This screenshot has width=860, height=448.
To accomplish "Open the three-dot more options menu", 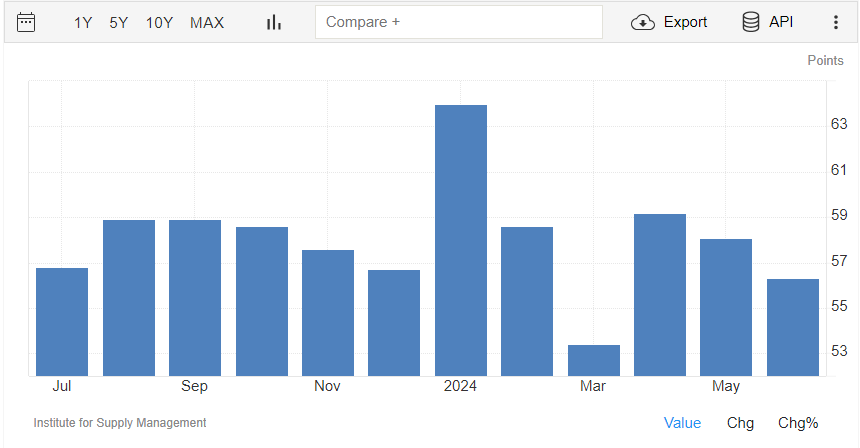I will [836, 22].
